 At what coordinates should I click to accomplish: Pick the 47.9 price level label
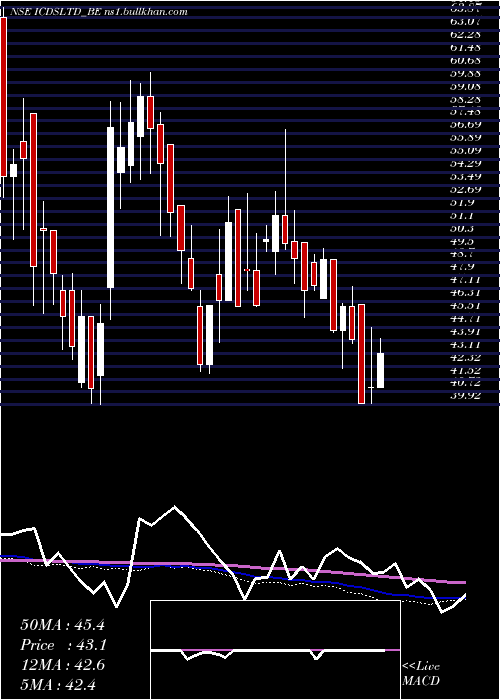tap(463, 267)
